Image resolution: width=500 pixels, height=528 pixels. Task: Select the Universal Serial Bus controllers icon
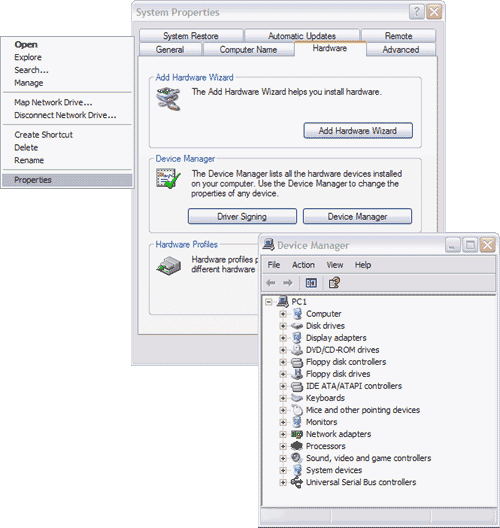click(x=297, y=482)
